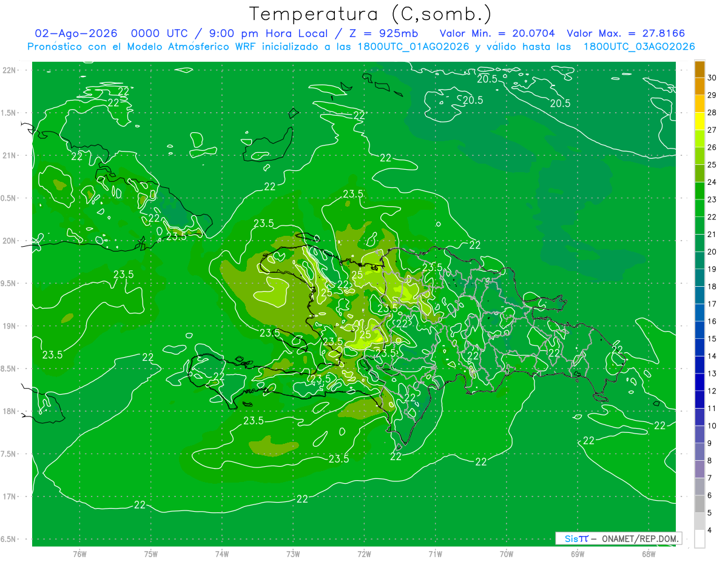Viewport: 728px width, 562px height.
Task: Click the legend scale value '12'
Action: tap(712, 391)
